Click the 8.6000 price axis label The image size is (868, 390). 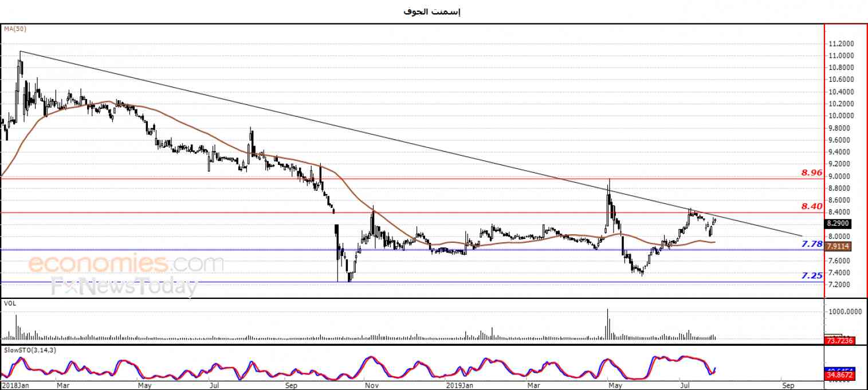(839, 200)
